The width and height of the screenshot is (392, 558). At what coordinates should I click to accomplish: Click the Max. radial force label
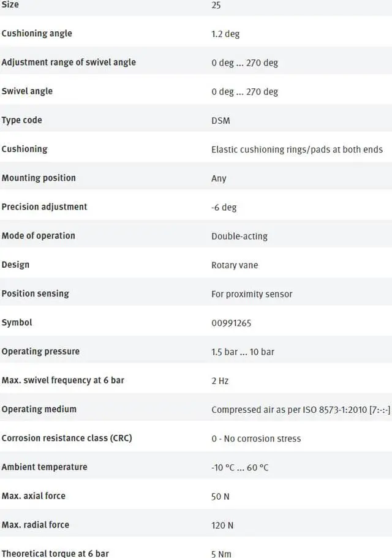click(35, 524)
